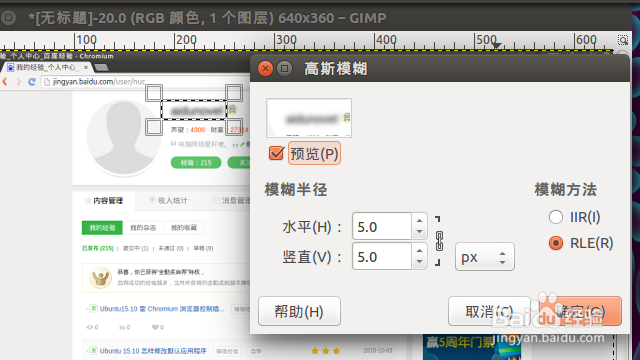Click the 我的收藏 tab in canvas
Image resolution: width=640 pixels, height=360 pixels.
pyautogui.click(x=183, y=227)
